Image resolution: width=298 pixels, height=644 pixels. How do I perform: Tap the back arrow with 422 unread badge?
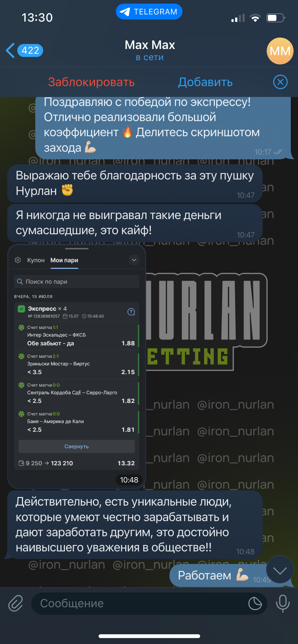[24, 50]
